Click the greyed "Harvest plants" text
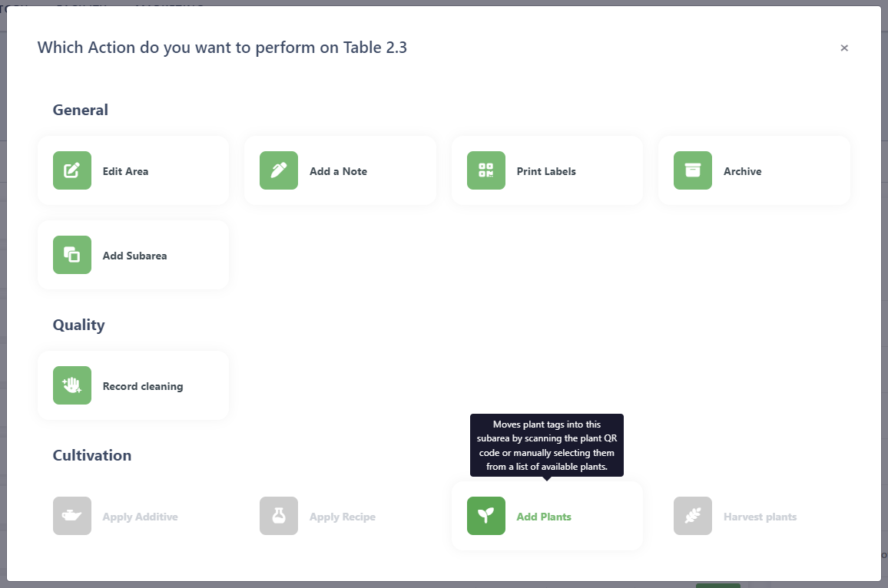Viewport: 888px width, 588px height. [760, 517]
